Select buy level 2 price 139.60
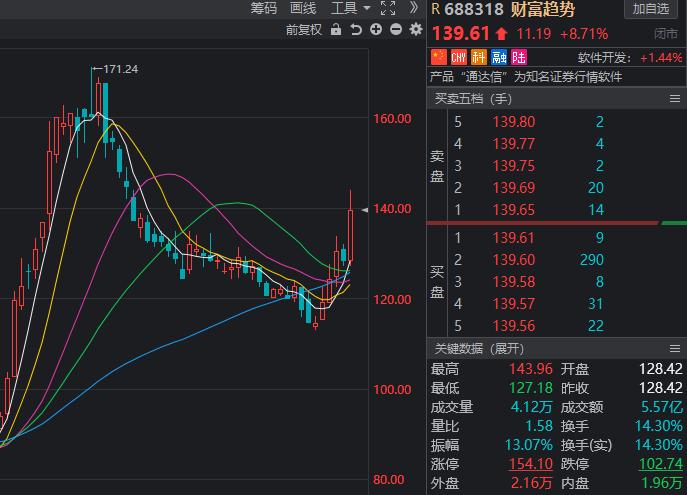687x495 pixels. tap(514, 260)
